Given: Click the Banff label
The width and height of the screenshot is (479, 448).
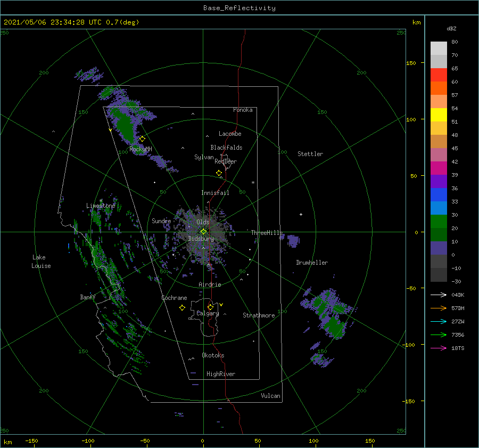Looking at the screenshot, I should [88, 297].
